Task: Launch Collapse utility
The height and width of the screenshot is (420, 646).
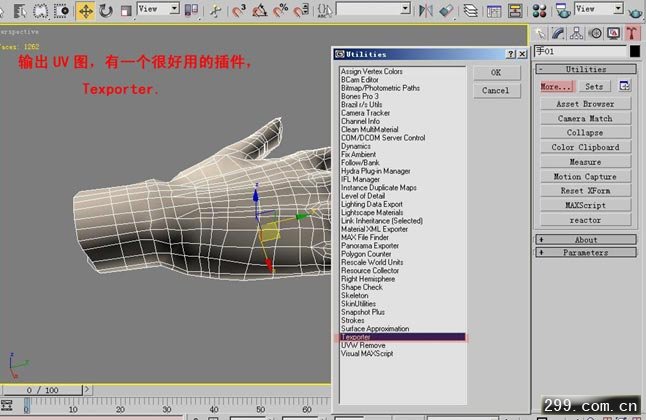Action: (585, 133)
